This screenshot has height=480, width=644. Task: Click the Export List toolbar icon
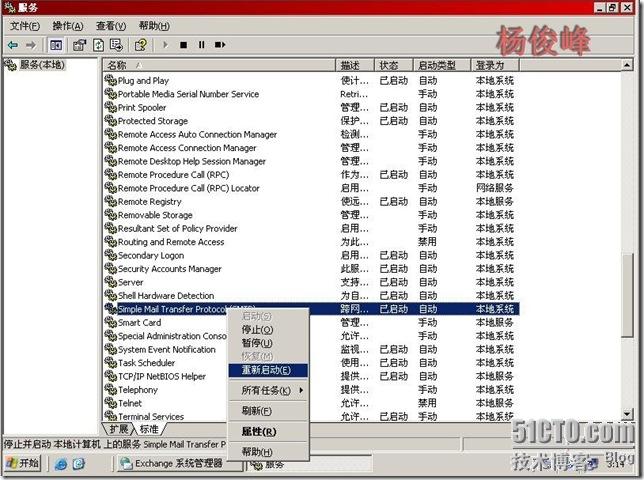[x=117, y=45]
